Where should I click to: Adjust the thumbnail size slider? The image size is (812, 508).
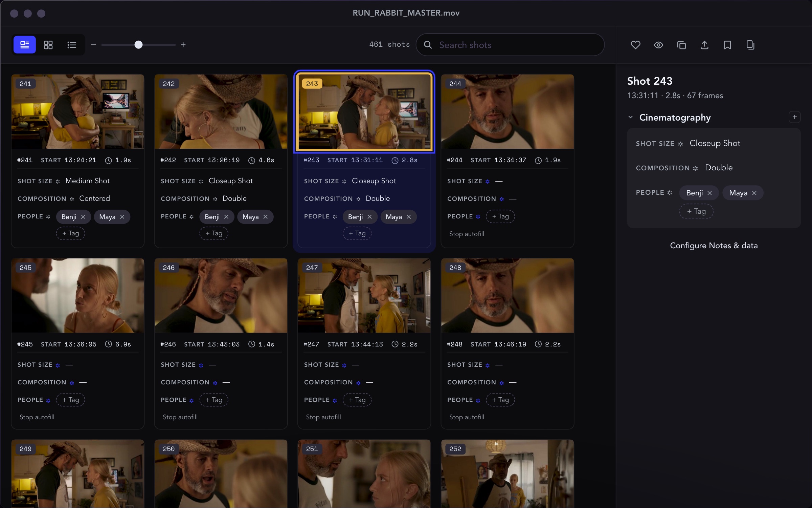[x=138, y=45]
